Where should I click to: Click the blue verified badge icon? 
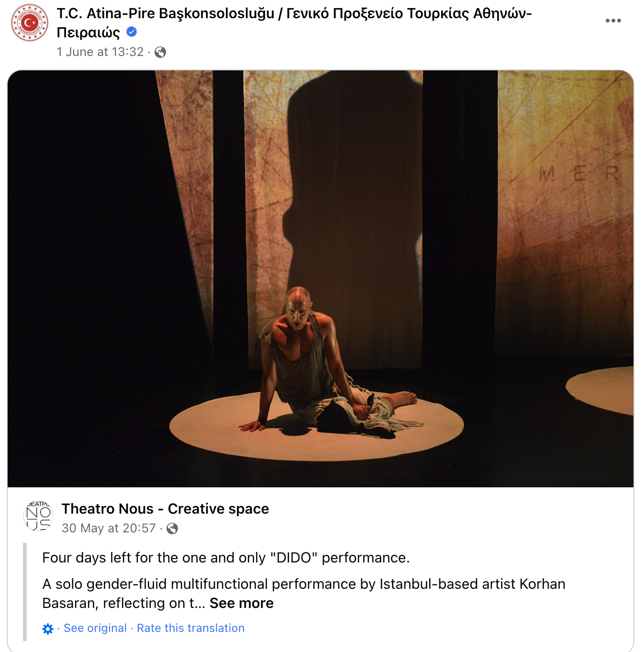tap(132, 32)
